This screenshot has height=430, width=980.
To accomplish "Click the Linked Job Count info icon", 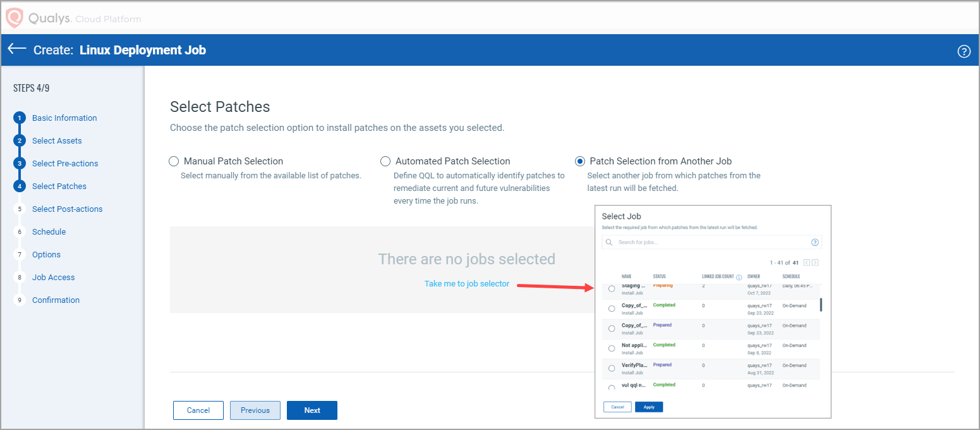I will pyautogui.click(x=739, y=277).
